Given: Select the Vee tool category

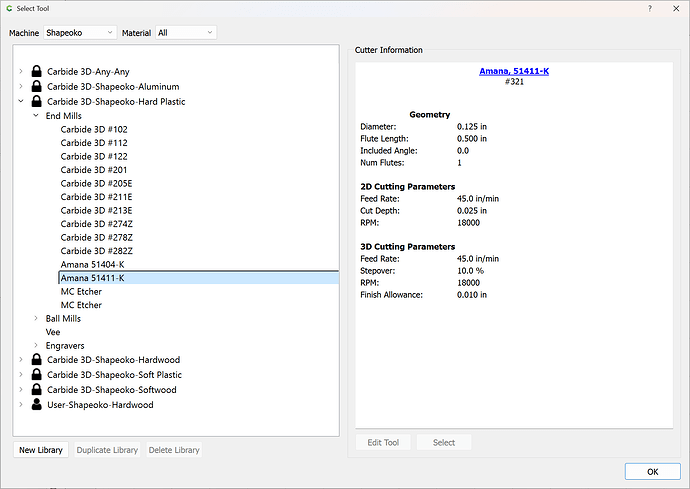Looking at the screenshot, I should (53, 332).
